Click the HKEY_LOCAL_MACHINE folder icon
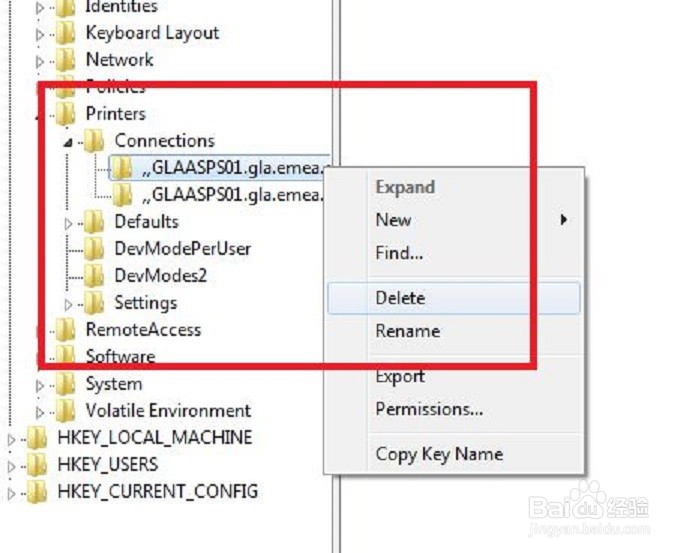The width and height of the screenshot is (690, 553). (x=37, y=438)
